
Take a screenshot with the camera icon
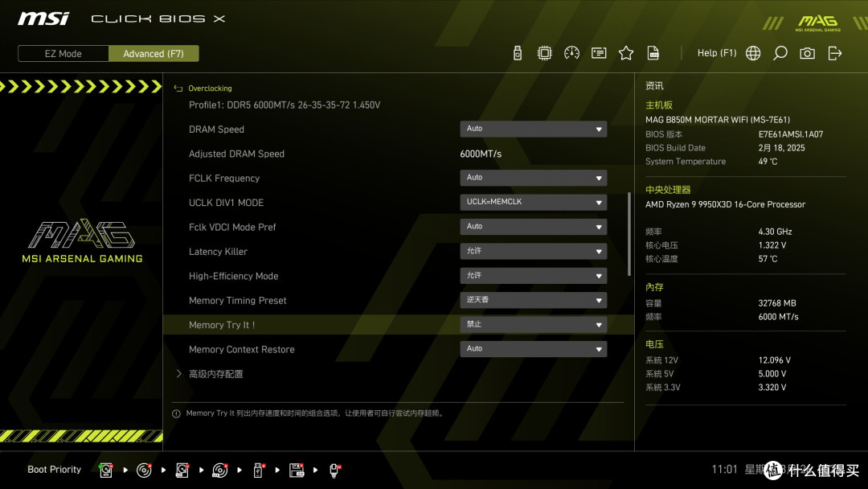click(x=807, y=53)
